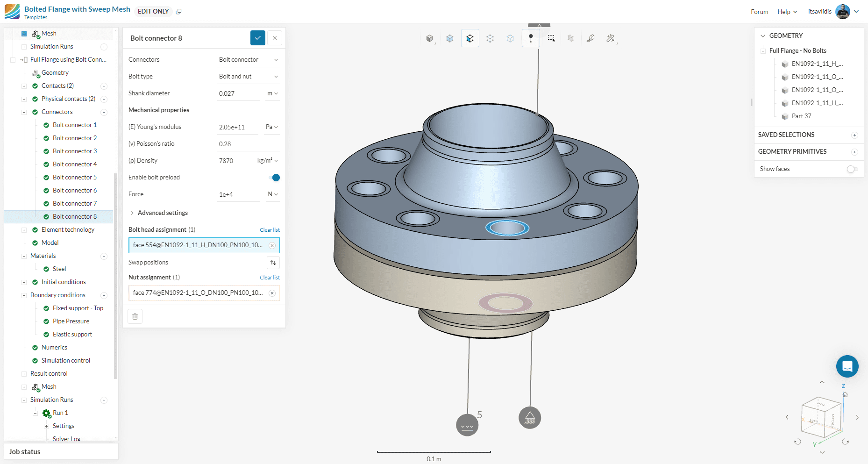Open the Forum link
Viewport: 868px width, 464px height.
[759, 12]
